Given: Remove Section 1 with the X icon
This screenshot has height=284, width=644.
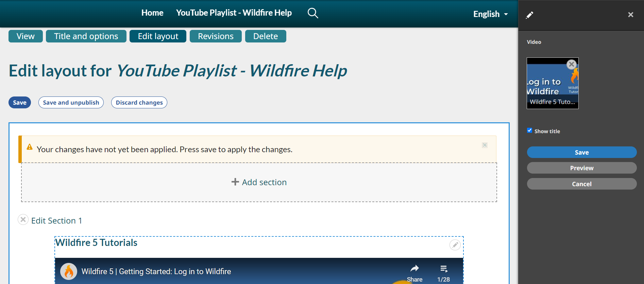Looking at the screenshot, I should tap(23, 220).
